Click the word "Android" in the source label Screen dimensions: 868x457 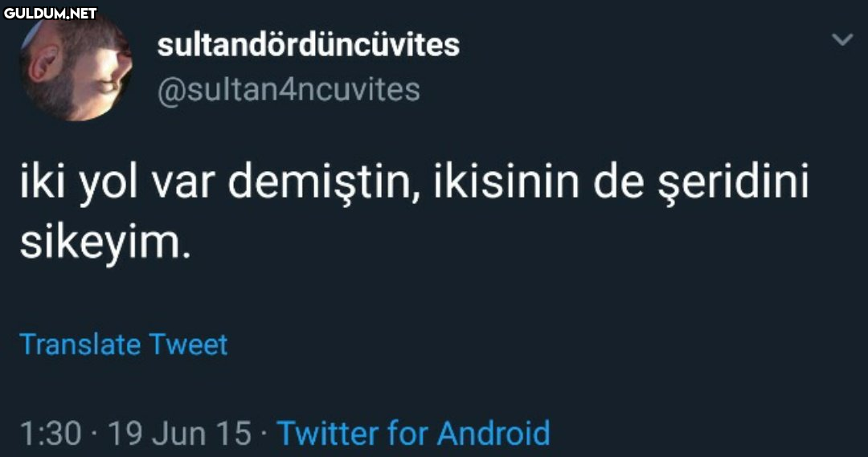[493, 434]
